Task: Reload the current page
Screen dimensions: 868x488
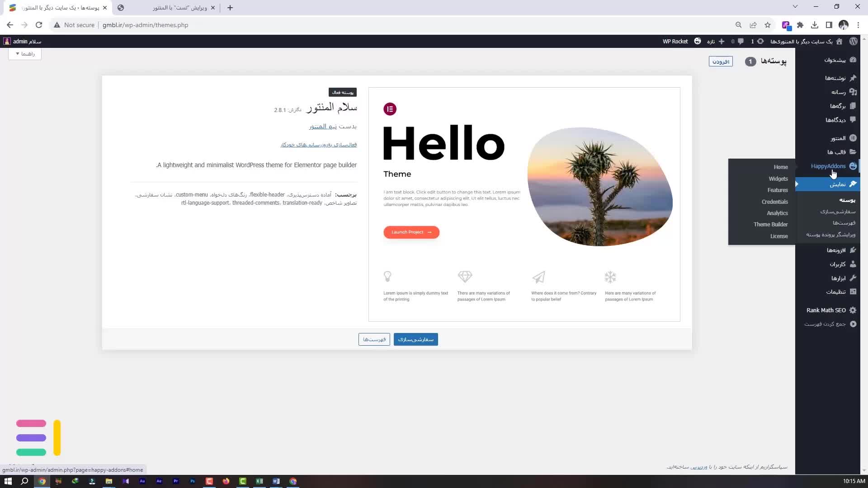Action: [x=39, y=25]
